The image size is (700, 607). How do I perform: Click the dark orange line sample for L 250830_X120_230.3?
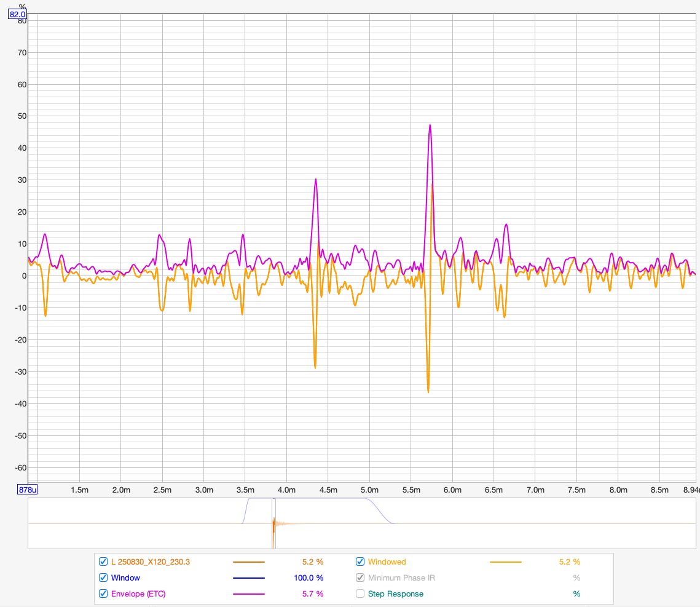248,562
